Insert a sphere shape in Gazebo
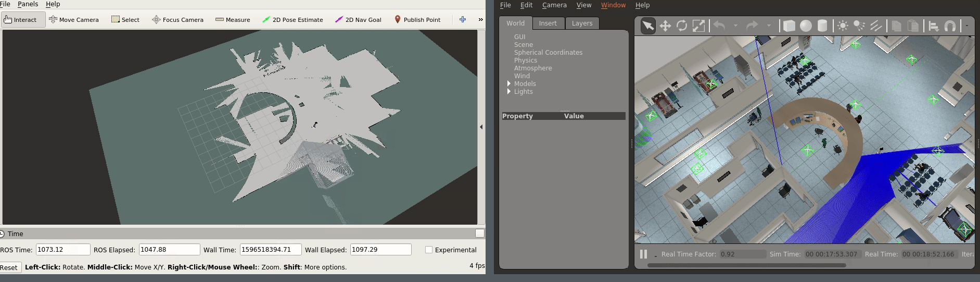This screenshot has height=282, width=980. coord(806,26)
